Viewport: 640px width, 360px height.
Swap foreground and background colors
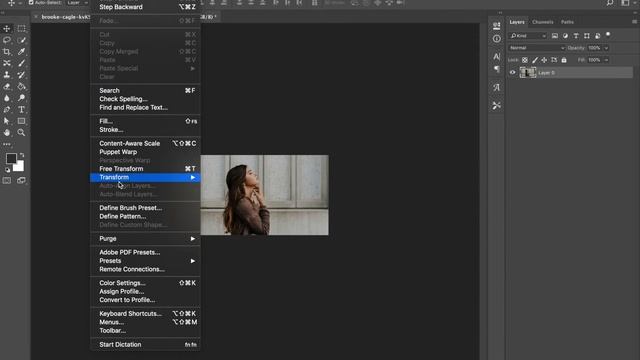22,155
